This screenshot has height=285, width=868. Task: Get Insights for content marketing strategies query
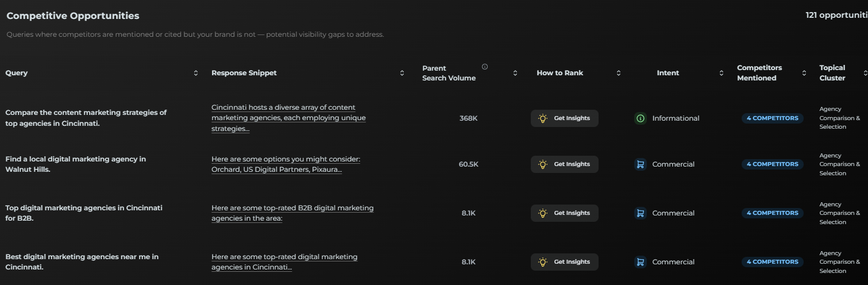pos(564,118)
